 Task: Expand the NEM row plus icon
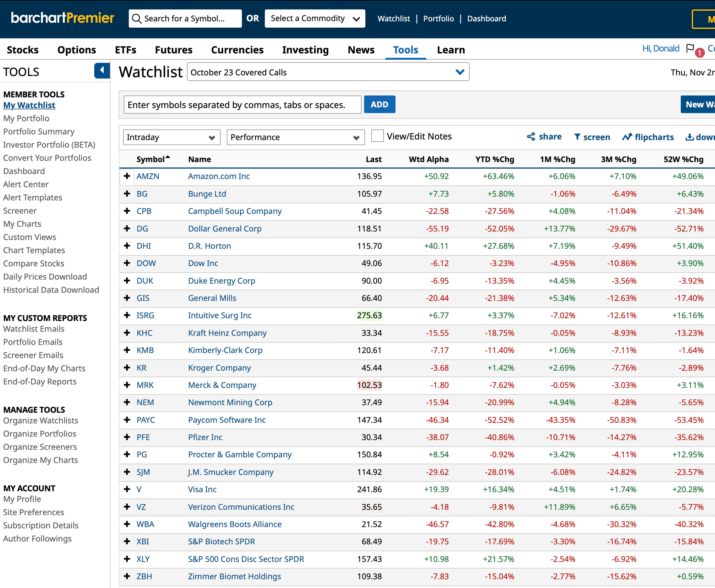127,402
